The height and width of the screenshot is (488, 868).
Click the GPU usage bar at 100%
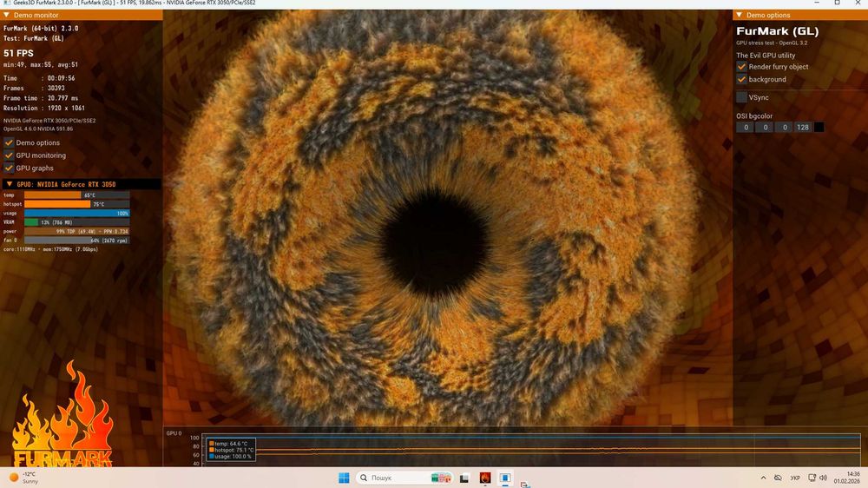click(77, 214)
